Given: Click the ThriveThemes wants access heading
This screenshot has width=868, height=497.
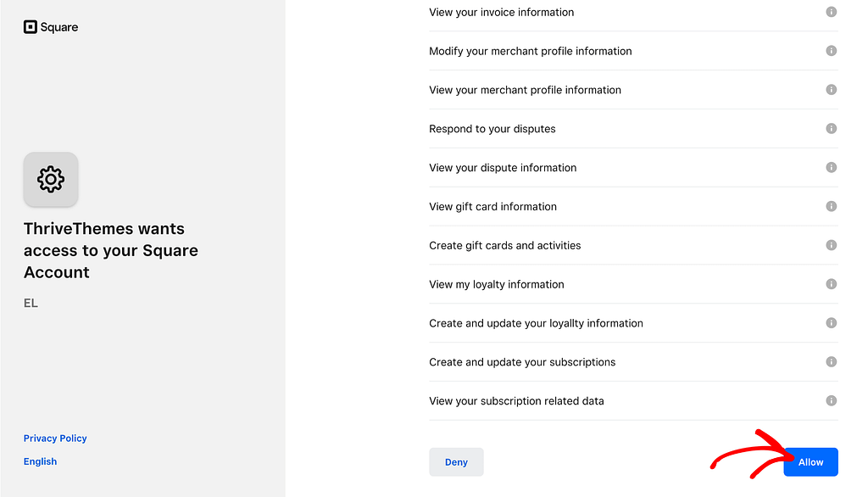Looking at the screenshot, I should 111,250.
